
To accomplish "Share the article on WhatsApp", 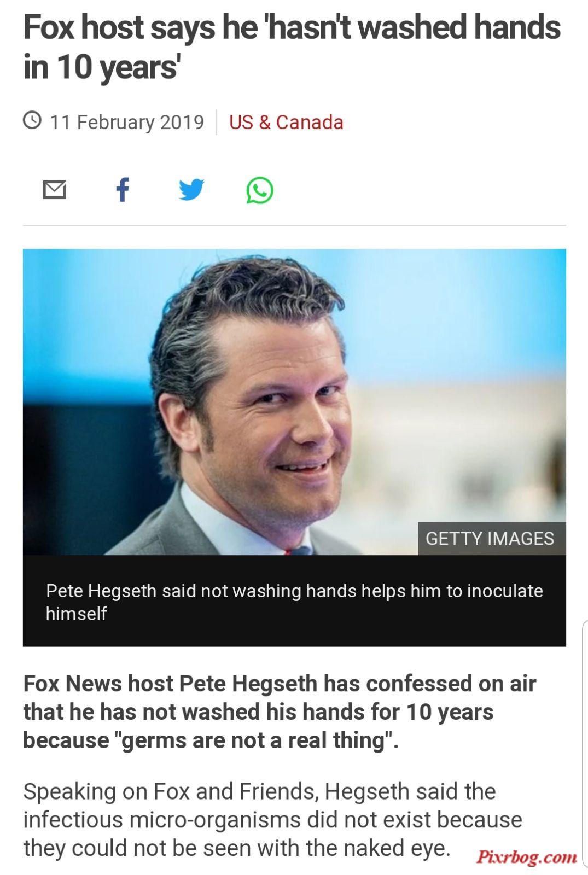I will pyautogui.click(x=260, y=190).
